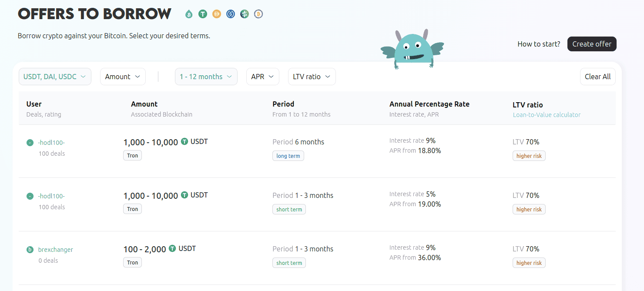Click the orange DAI coin icon
Image resolution: width=644 pixels, height=291 pixels.
click(x=217, y=14)
